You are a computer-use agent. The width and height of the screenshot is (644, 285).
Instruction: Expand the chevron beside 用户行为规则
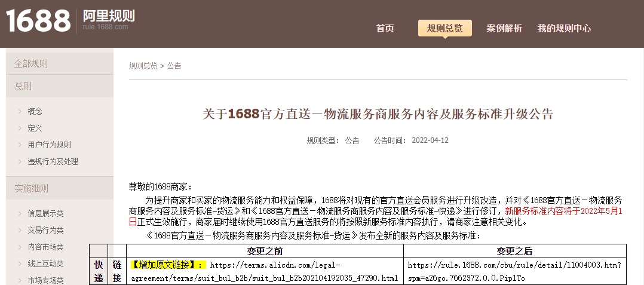(20, 145)
